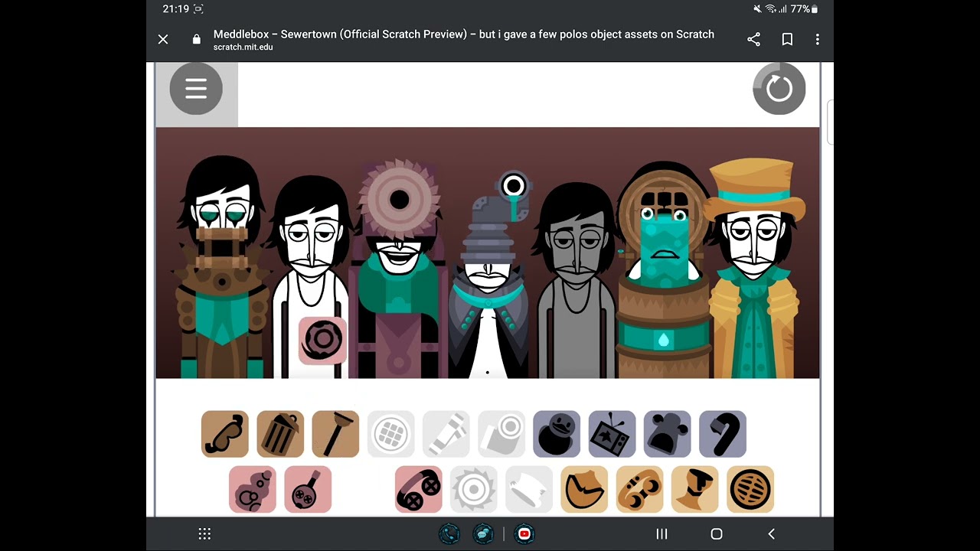Choose the pink round flask icon
This screenshot has height=551, width=980.
308,489
